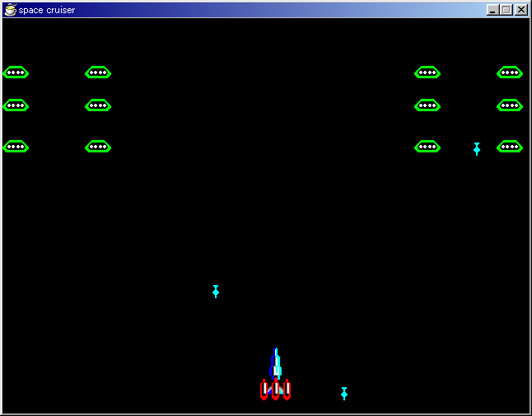Minimize the space cruiser window
532x416 pixels.
493,10
